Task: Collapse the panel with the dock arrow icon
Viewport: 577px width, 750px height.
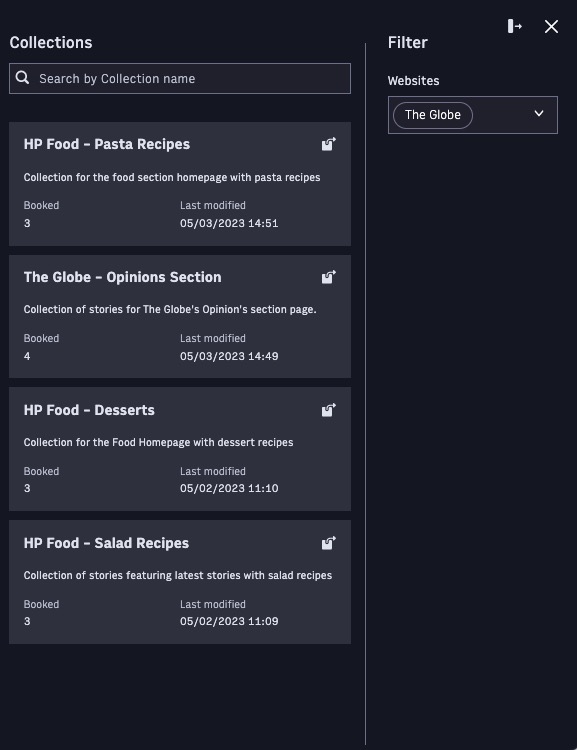Action: pyautogui.click(x=515, y=26)
